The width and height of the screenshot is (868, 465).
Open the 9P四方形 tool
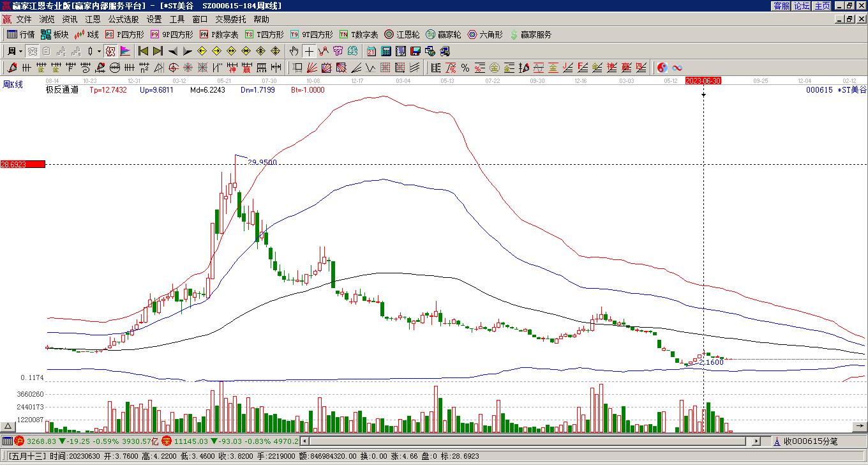click(x=171, y=34)
